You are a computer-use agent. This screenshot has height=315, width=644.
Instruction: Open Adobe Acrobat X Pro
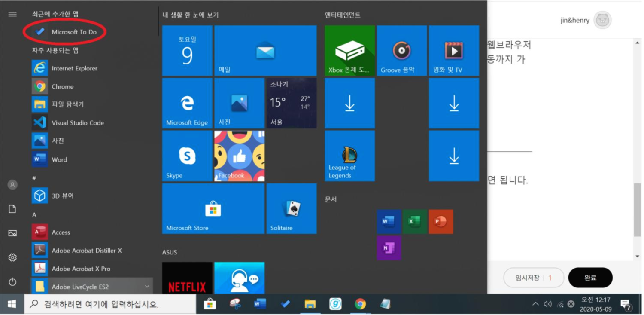(91, 269)
